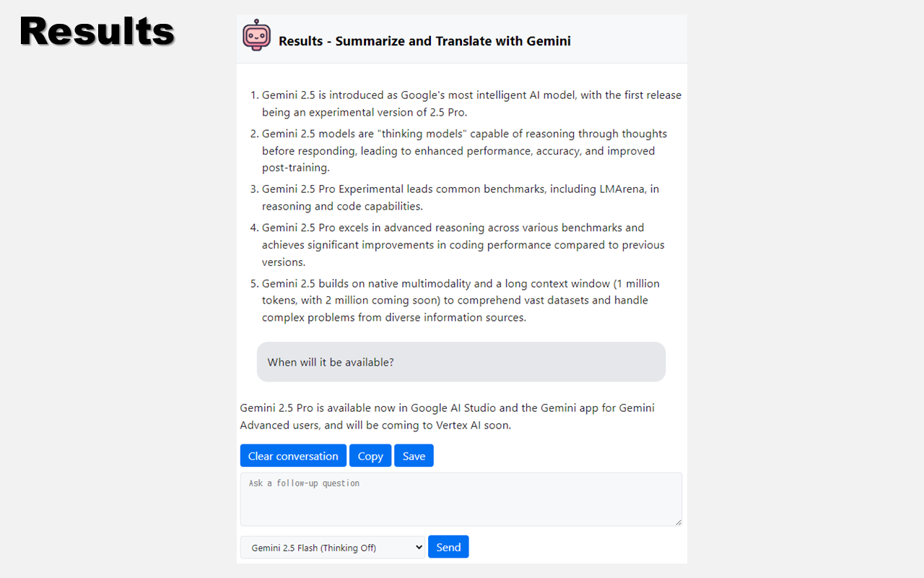Save the conversation using Save button
Viewport: 924px width, 578px height.
pyautogui.click(x=414, y=456)
